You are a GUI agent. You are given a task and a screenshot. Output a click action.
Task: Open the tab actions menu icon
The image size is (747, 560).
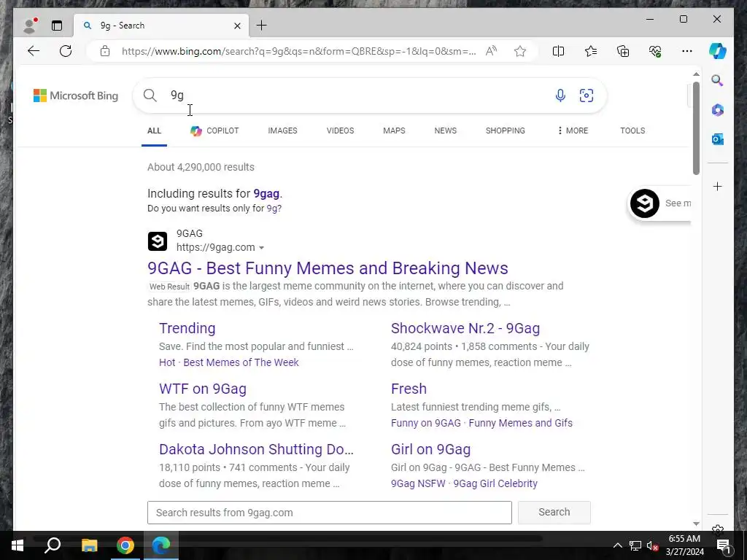pos(57,26)
